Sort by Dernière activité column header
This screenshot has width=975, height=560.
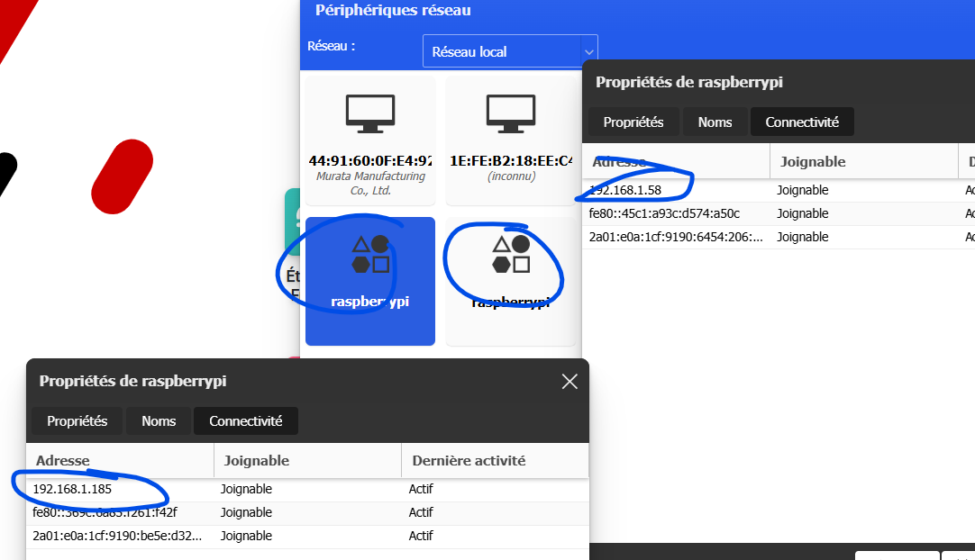point(495,461)
